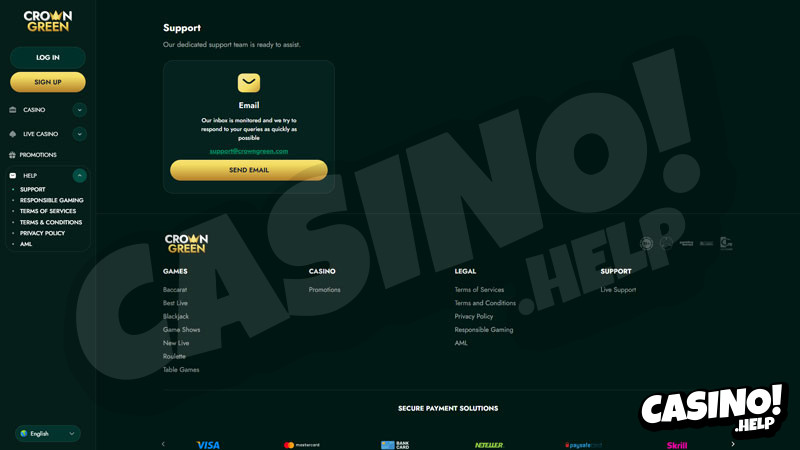Click the Crown Green logo in sidebar
This screenshot has width=800, height=450.
[x=48, y=21]
